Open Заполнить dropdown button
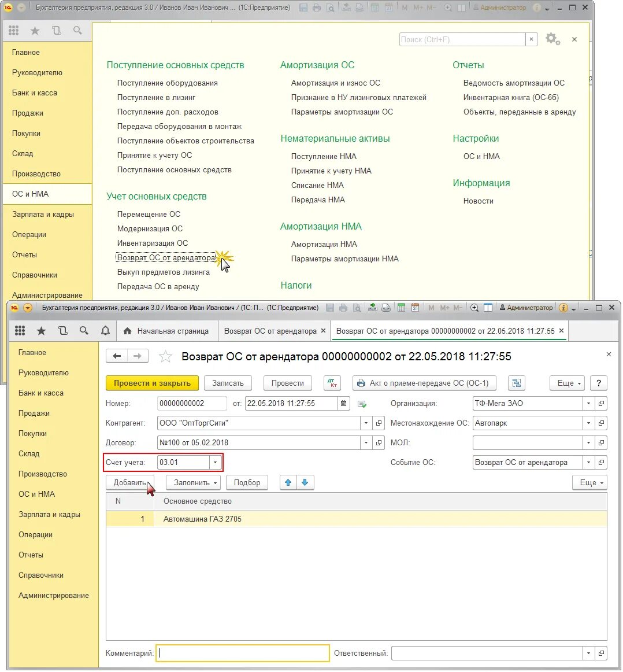 click(x=193, y=482)
